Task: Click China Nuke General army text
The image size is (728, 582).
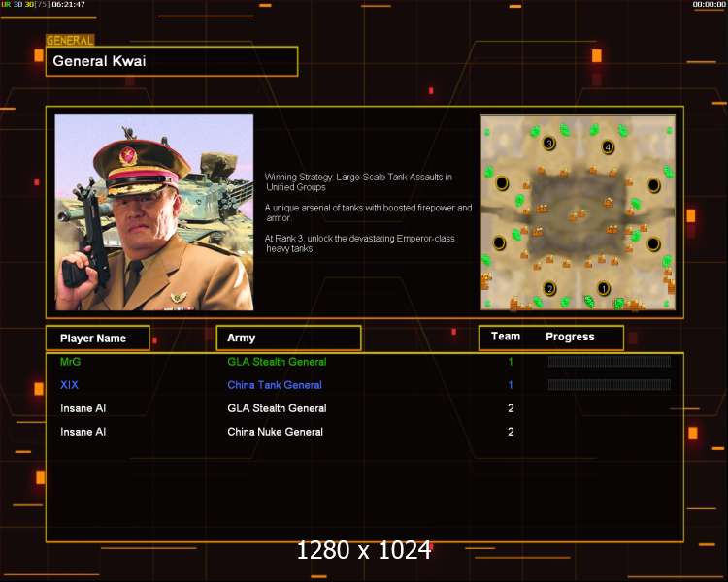Action: [275, 432]
